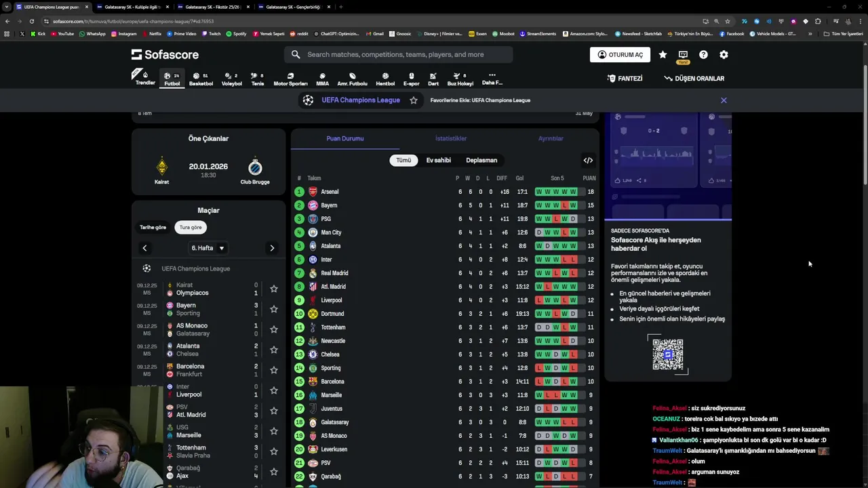The height and width of the screenshot is (488, 868).
Task: Open the YouTube bookmark
Action: [62, 34]
